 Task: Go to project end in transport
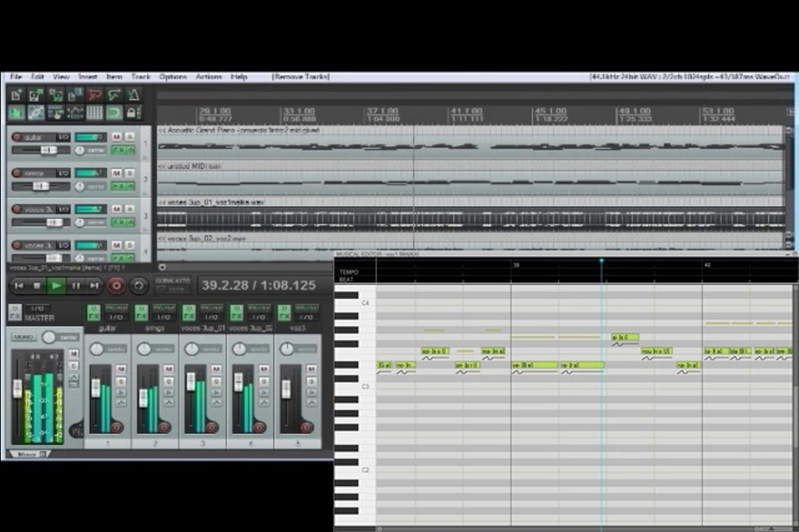(95, 286)
